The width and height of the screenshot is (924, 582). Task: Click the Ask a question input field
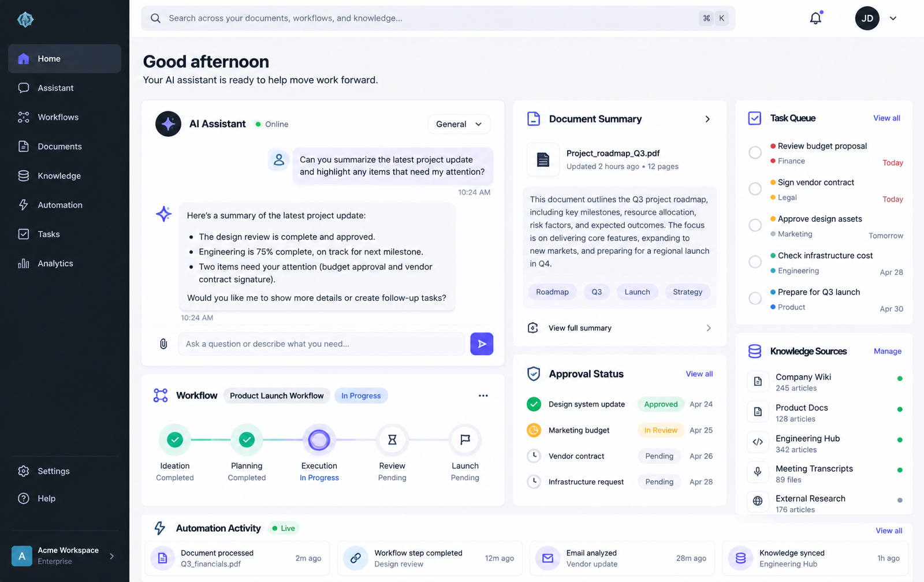(x=321, y=344)
